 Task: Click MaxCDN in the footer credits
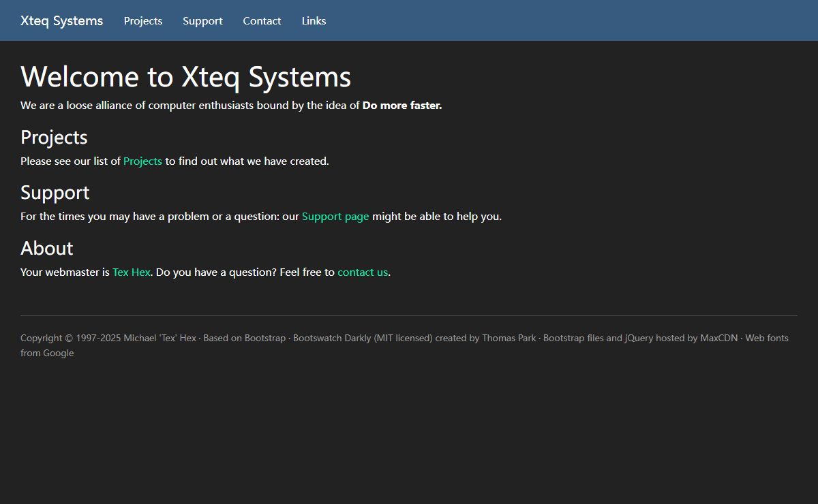pos(718,338)
